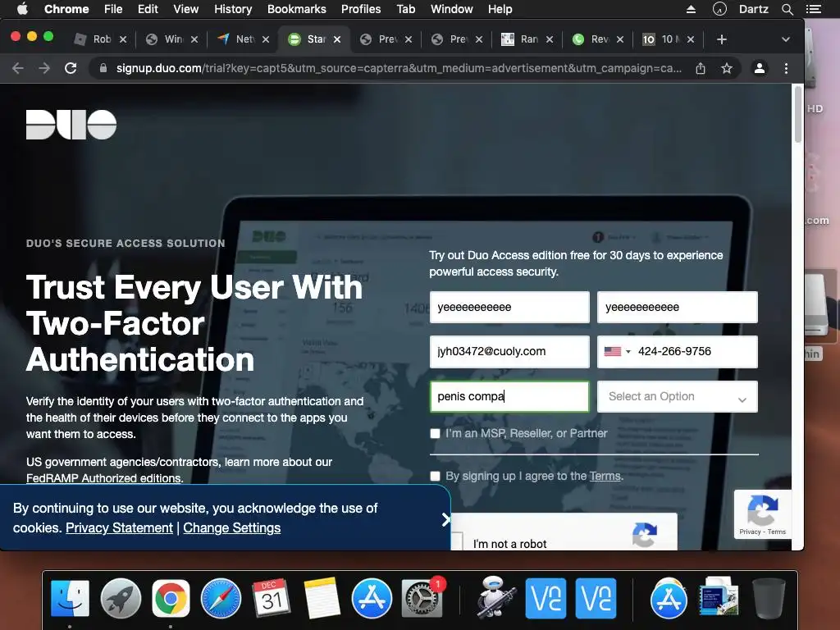This screenshot has height=630, width=840.
Task: Open Safari in the Dock
Action: pos(221,598)
